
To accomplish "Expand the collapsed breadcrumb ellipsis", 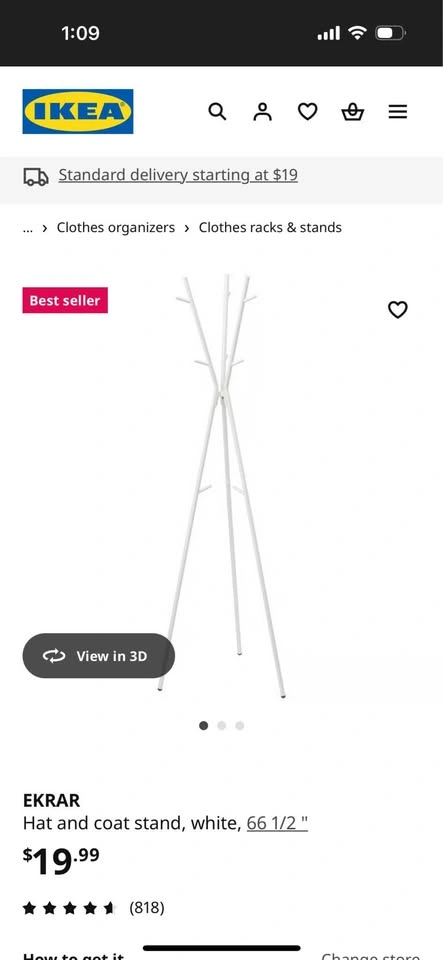I will pos(28,228).
